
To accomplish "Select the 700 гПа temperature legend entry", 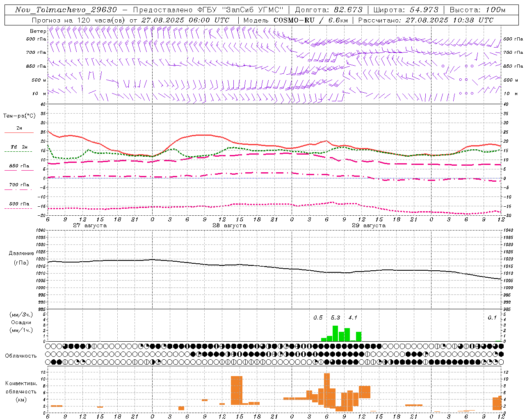I will (19, 185).
